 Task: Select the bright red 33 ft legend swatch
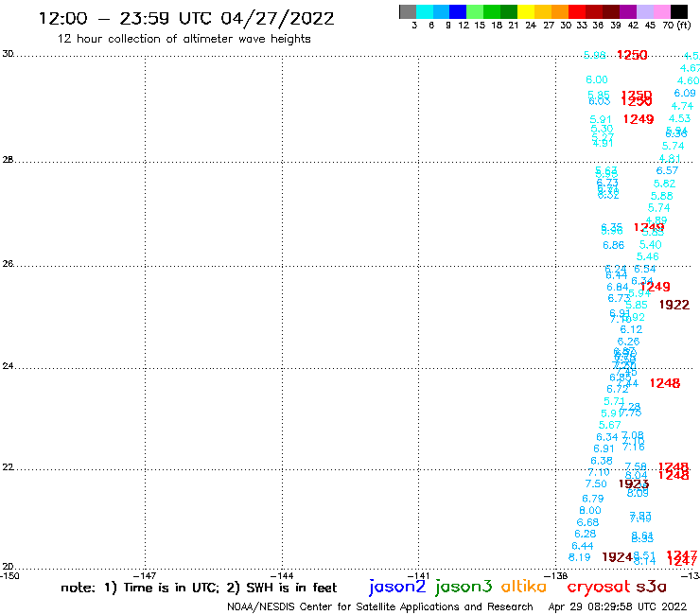(577, 11)
